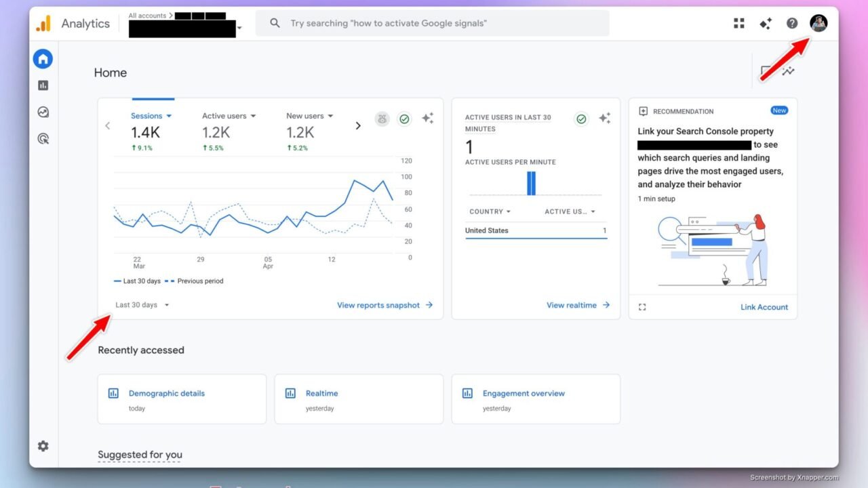Open Advertising icon in the sidebar

tap(43, 139)
